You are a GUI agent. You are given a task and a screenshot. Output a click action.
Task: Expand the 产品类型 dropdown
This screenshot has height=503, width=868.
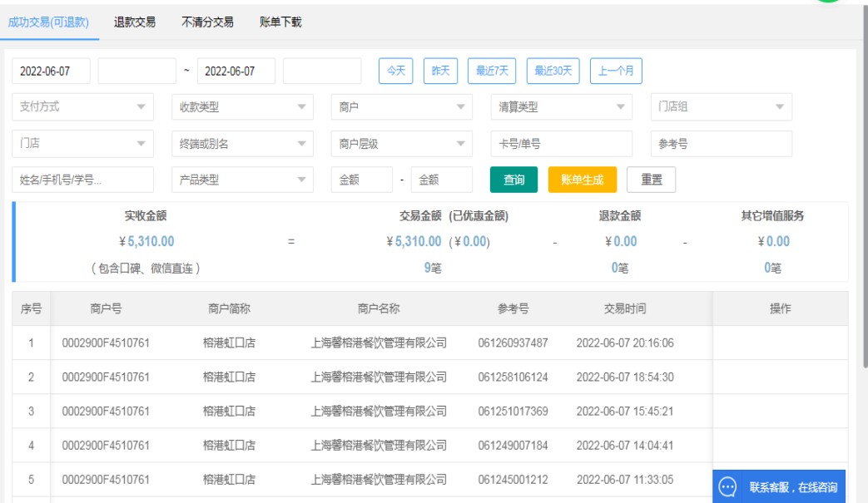(242, 180)
